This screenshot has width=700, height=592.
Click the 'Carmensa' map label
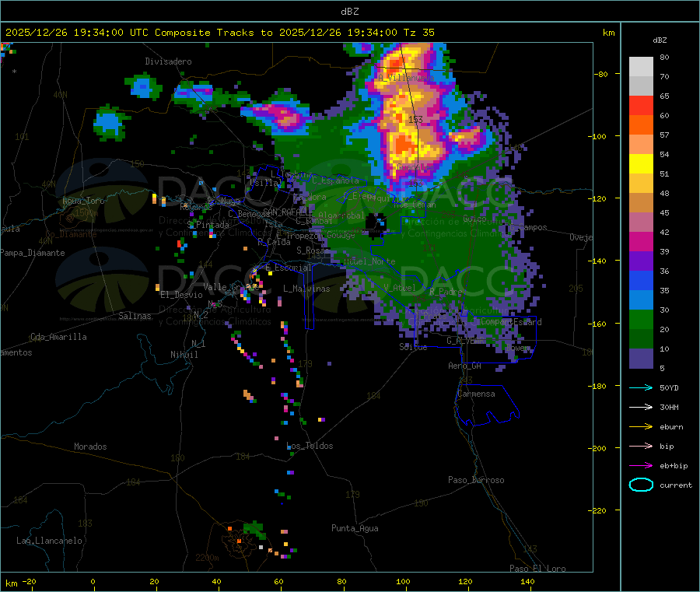pos(476,394)
